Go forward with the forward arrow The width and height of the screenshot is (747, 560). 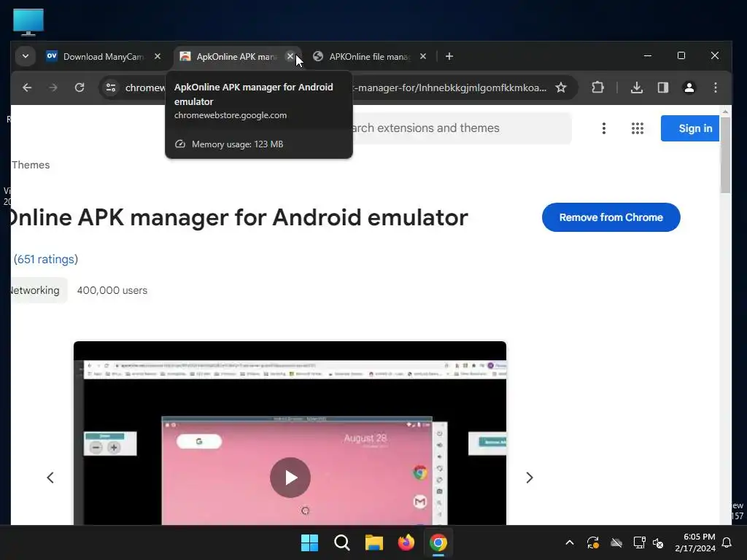pyautogui.click(x=53, y=87)
